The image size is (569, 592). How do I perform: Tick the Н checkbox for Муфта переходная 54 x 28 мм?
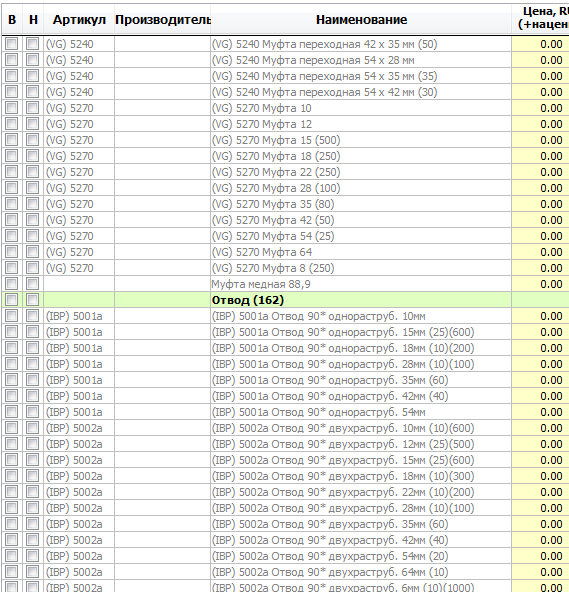coord(32,60)
